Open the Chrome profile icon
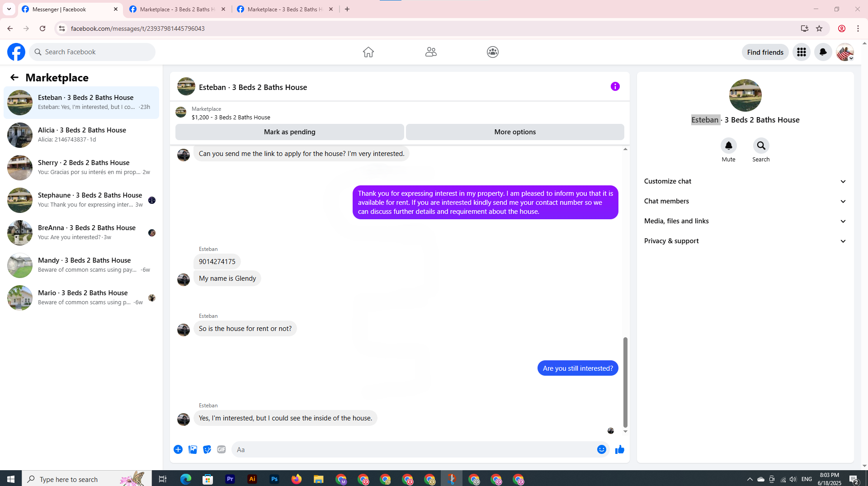Screen dimensions: 868x486 (x=842, y=28)
